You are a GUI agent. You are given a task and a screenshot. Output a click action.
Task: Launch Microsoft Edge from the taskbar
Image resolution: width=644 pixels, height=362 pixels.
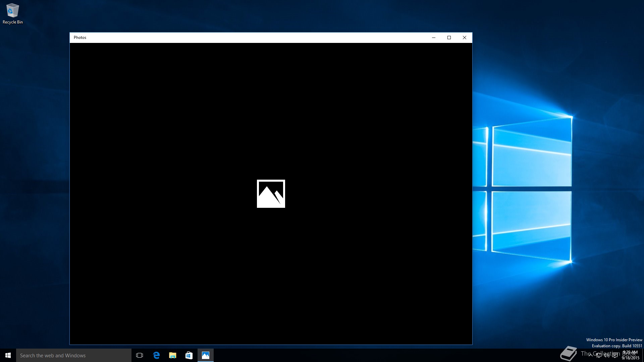tap(156, 355)
